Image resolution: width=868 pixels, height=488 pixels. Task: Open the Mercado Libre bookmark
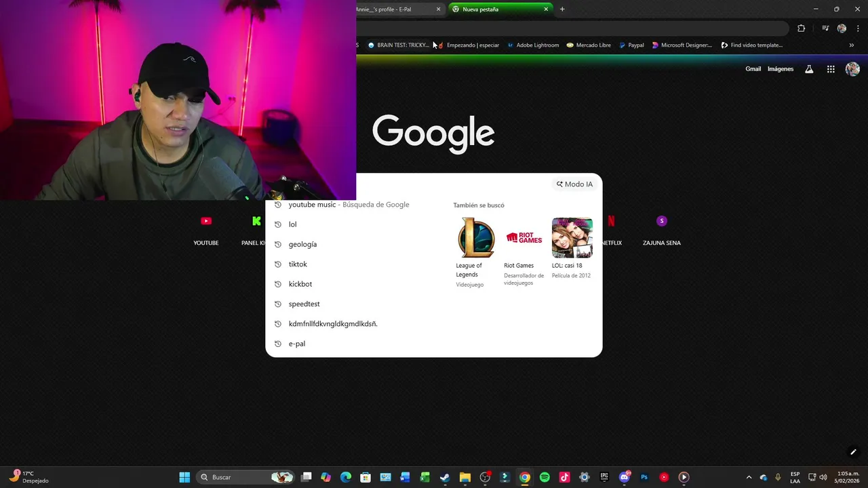[589, 45]
